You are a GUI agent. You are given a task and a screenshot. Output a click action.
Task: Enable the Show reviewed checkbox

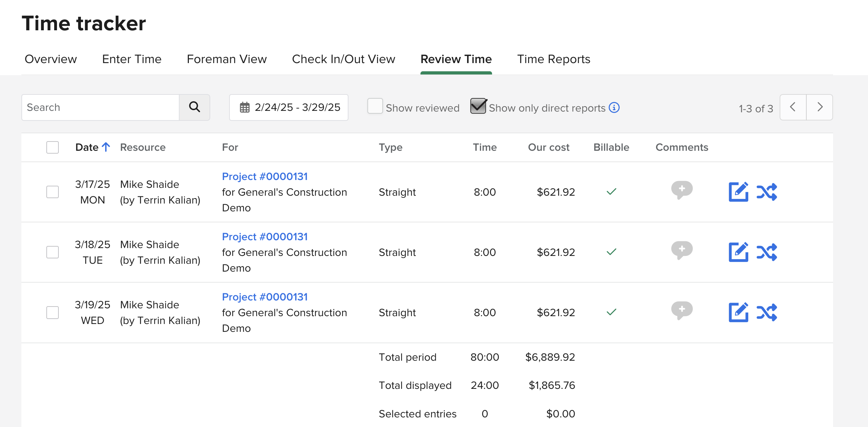pos(375,107)
